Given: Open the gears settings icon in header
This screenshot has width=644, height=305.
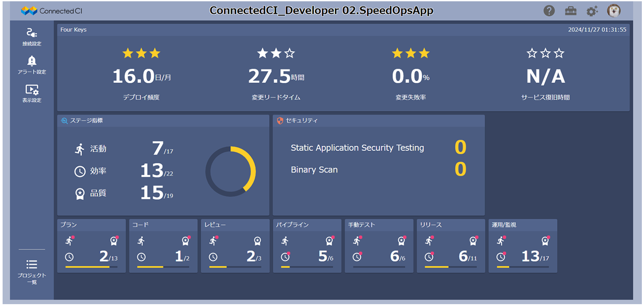Looking at the screenshot, I should tap(592, 11).
